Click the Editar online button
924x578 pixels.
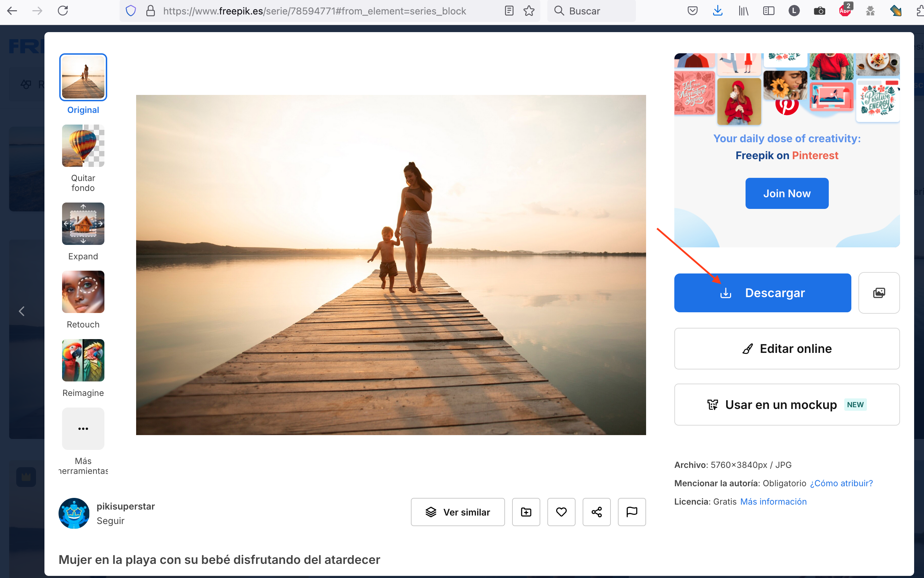click(x=786, y=349)
